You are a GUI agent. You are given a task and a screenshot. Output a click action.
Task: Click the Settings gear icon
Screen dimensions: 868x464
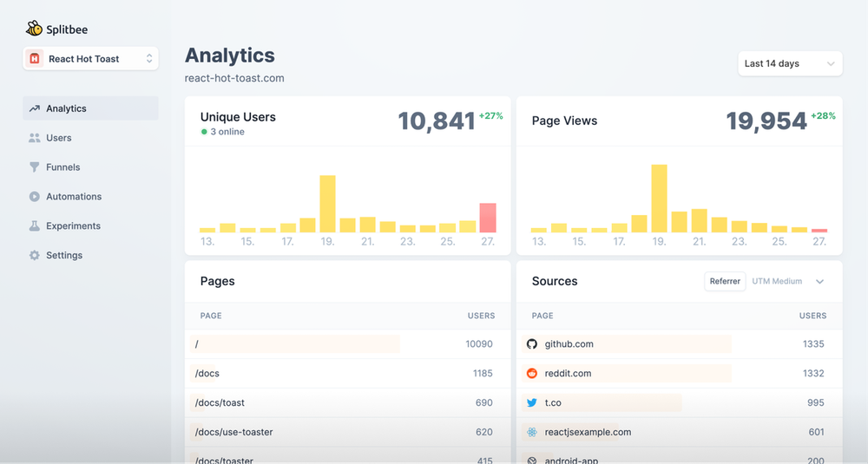pos(35,255)
